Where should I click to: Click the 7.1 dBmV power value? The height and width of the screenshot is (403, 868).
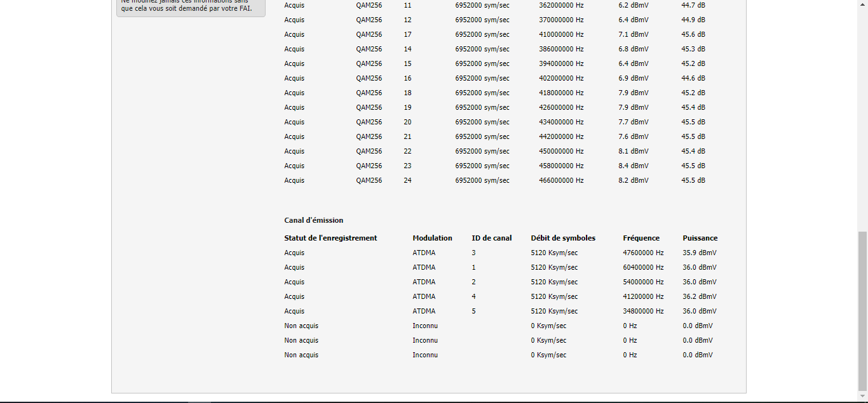click(x=633, y=34)
